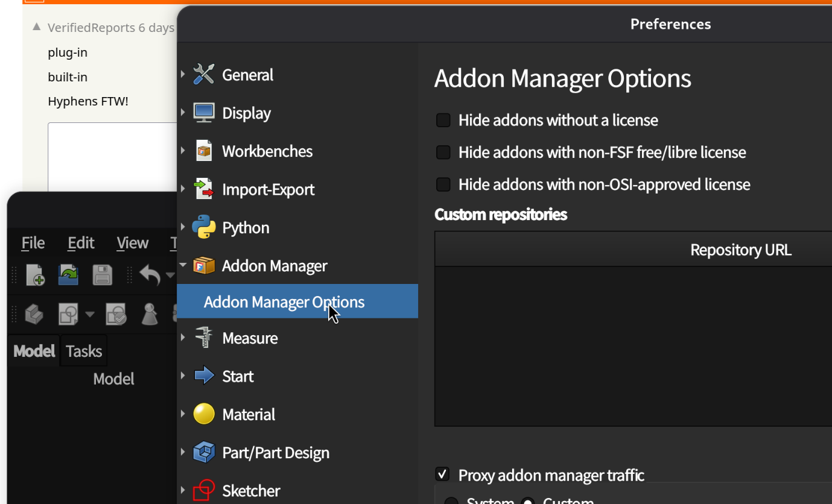This screenshot has height=504, width=832.
Task: Click the Open file folder icon
Action: tap(68, 276)
